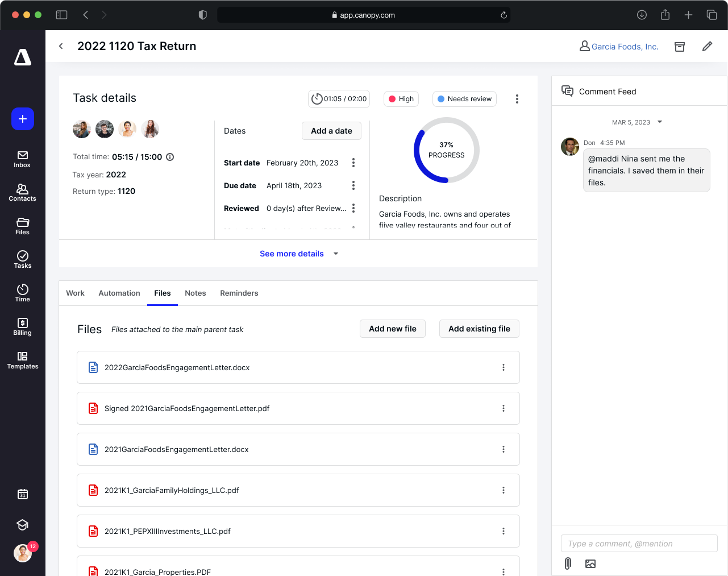Click the timer 01:05 / 02:00 badge
728x576 pixels.
pyautogui.click(x=339, y=99)
